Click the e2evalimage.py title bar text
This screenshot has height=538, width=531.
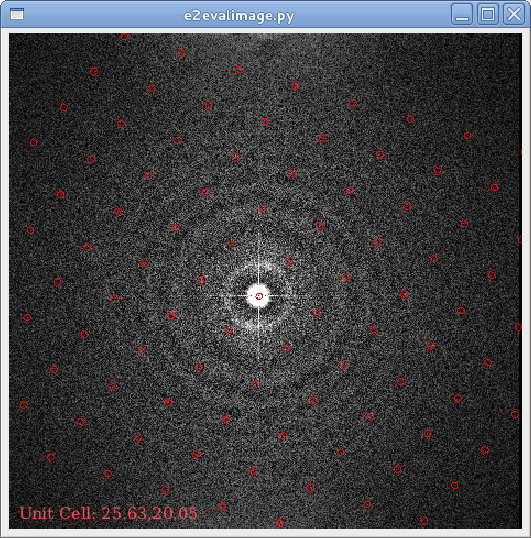pyautogui.click(x=239, y=16)
